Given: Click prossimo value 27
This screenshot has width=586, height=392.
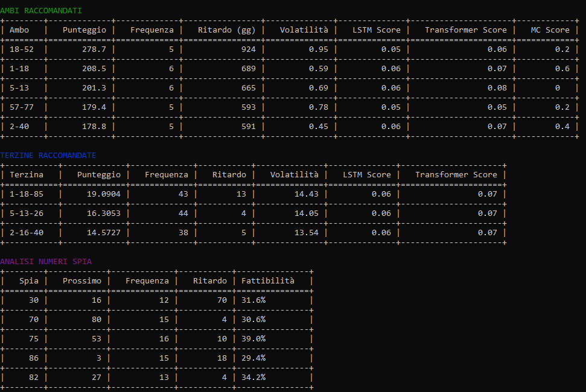Looking at the screenshot, I should coord(97,378).
